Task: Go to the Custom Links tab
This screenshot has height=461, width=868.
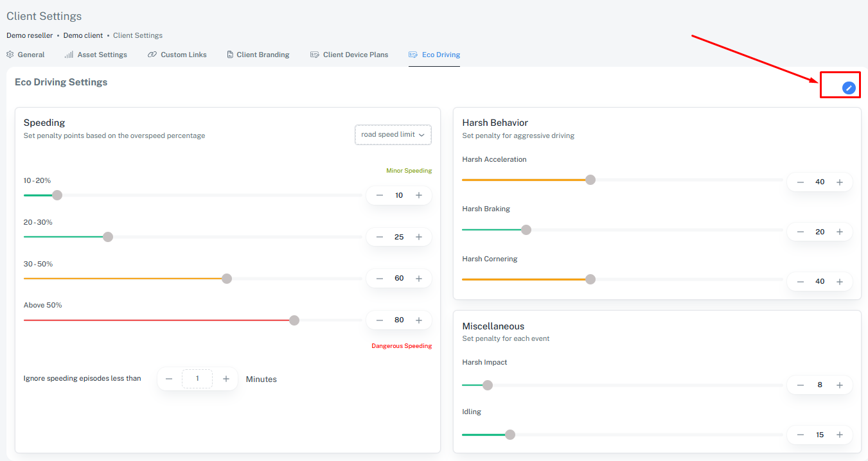Action: pos(177,55)
